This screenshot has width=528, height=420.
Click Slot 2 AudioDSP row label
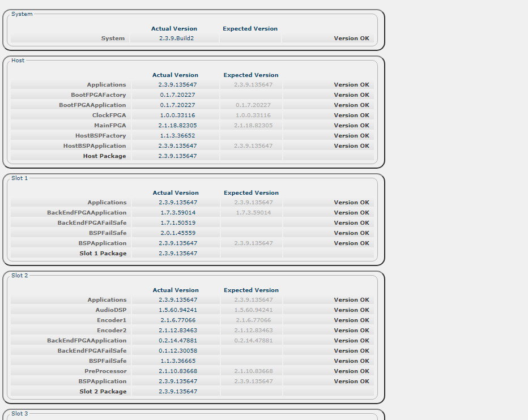(111, 310)
